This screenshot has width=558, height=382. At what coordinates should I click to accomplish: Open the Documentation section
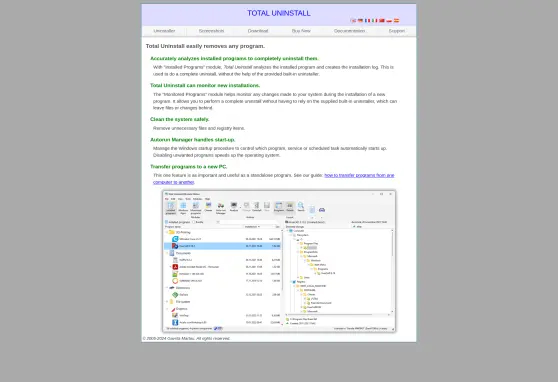coord(349,31)
